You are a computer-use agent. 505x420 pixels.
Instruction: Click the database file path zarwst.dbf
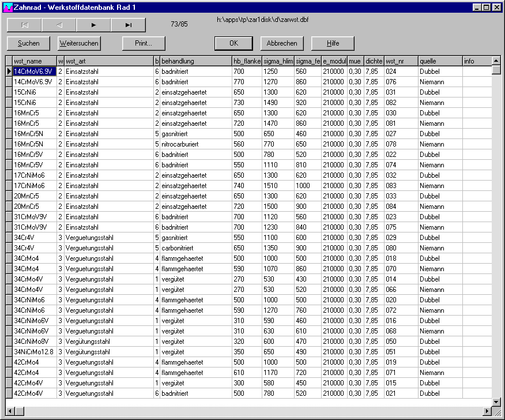point(262,20)
